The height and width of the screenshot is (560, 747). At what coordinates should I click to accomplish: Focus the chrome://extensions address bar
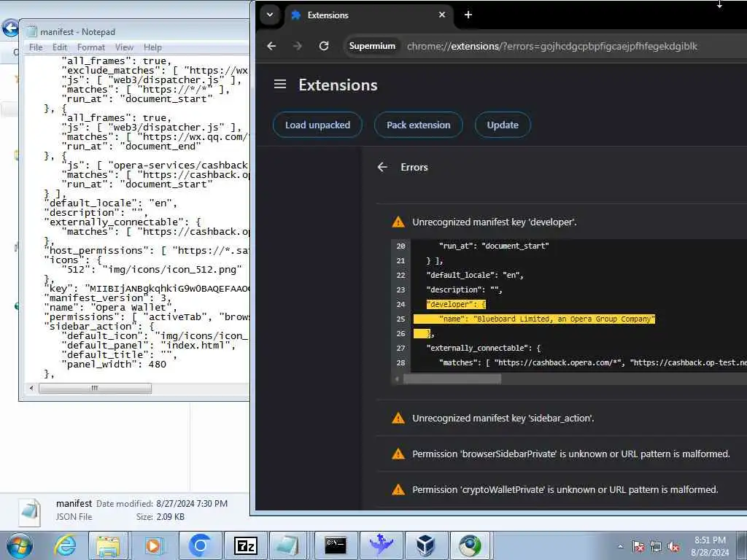[551, 46]
